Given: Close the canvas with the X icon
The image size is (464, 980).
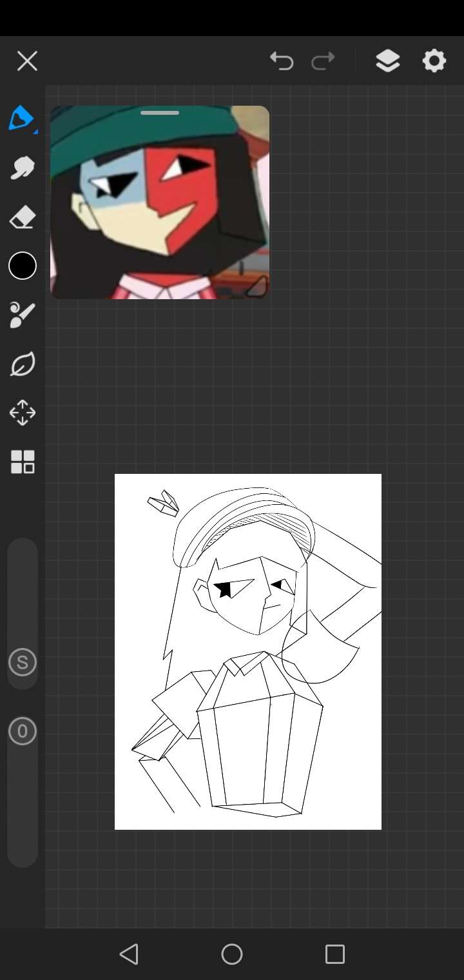Looking at the screenshot, I should point(27,61).
